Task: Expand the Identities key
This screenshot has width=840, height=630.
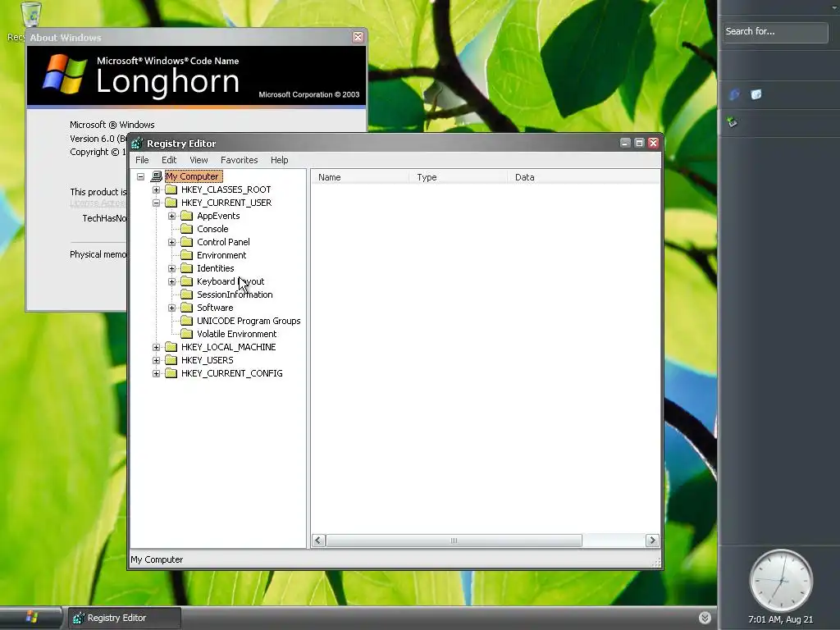Action: click(171, 268)
